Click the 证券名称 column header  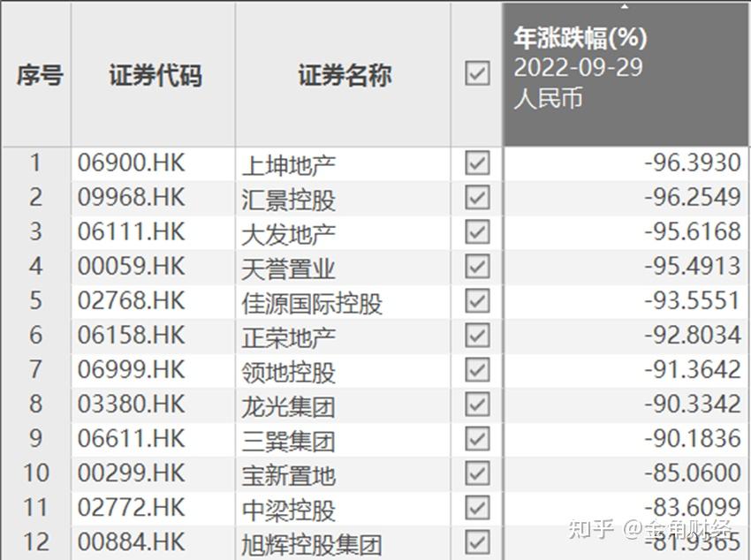pyautogui.click(x=345, y=75)
